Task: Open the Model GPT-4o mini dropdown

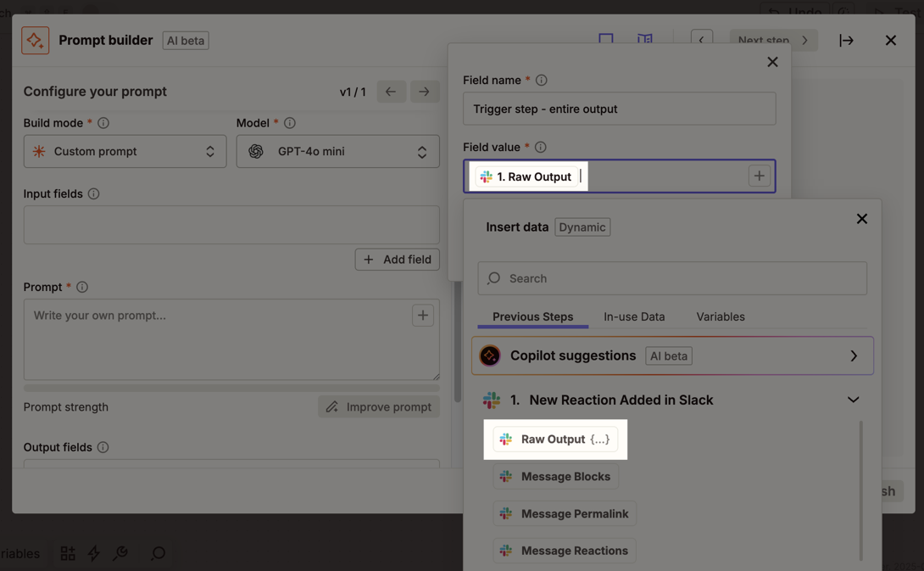Action: [x=337, y=152]
